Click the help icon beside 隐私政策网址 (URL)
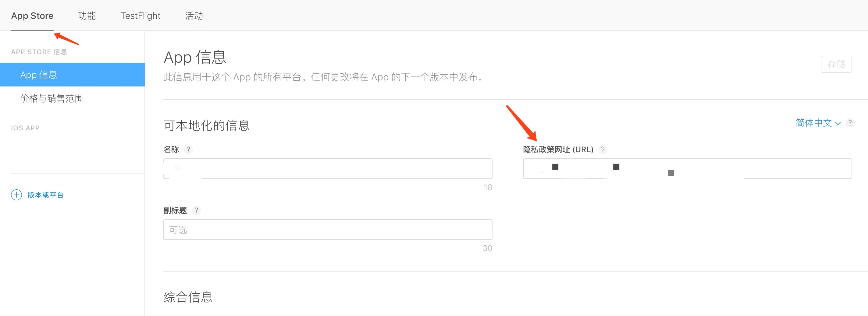868x316 pixels. click(x=603, y=149)
